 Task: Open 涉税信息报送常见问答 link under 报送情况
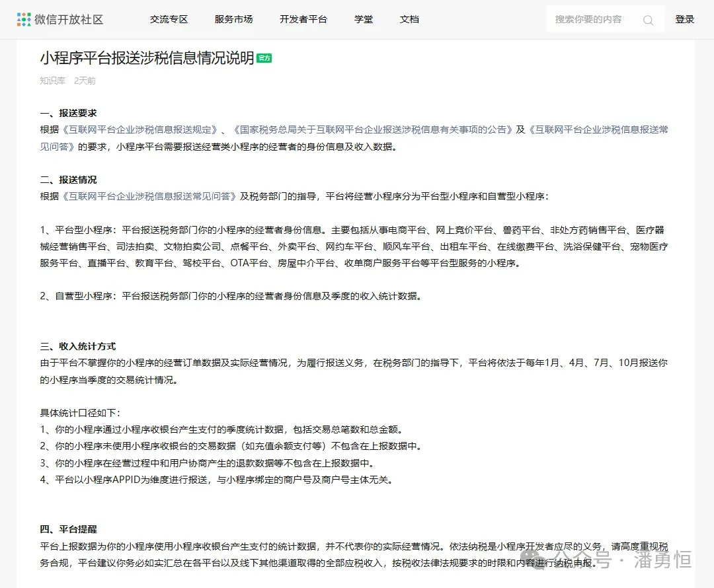click(x=149, y=196)
